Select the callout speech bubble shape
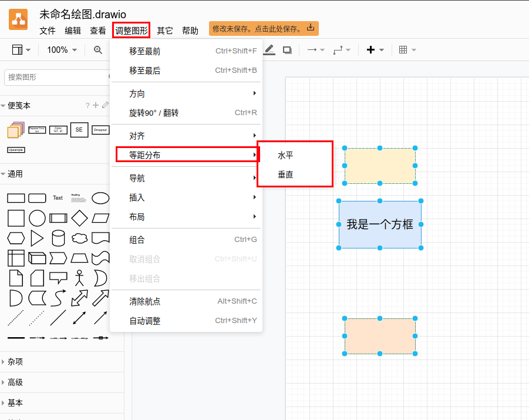This screenshot has width=529, height=420. click(58, 277)
